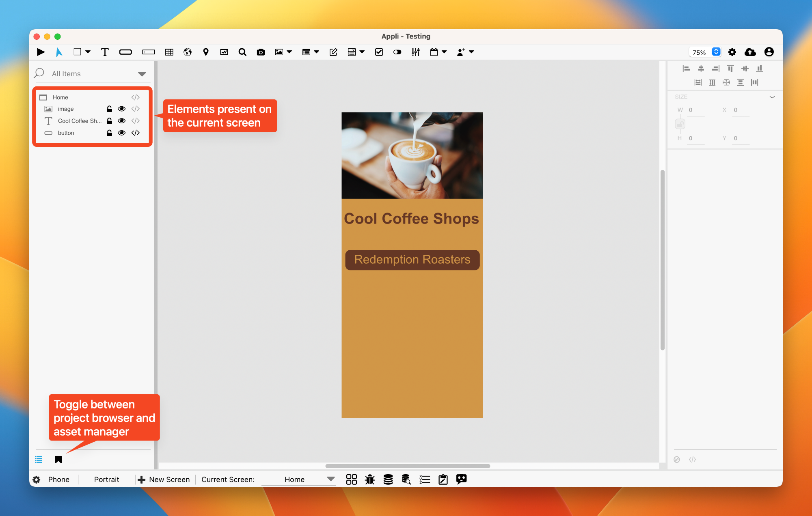
Task: Open the form element dropdown arrow
Action: [362, 52]
